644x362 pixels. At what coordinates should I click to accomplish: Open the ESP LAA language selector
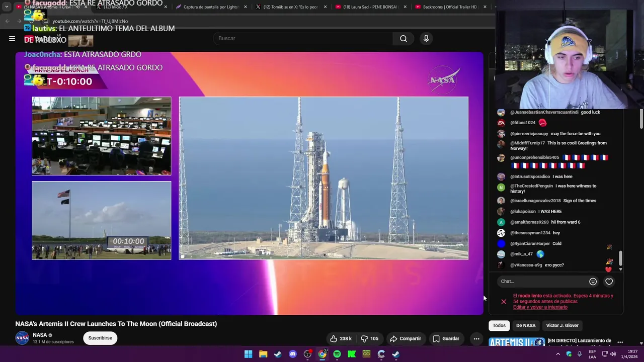tap(592, 354)
